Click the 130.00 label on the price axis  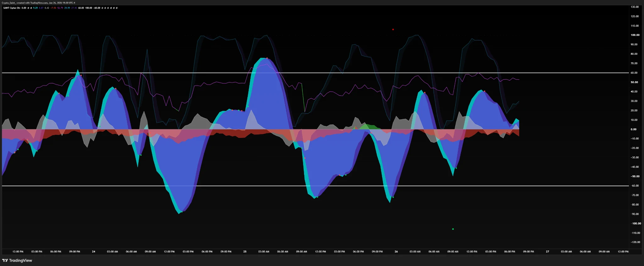coord(635,7)
